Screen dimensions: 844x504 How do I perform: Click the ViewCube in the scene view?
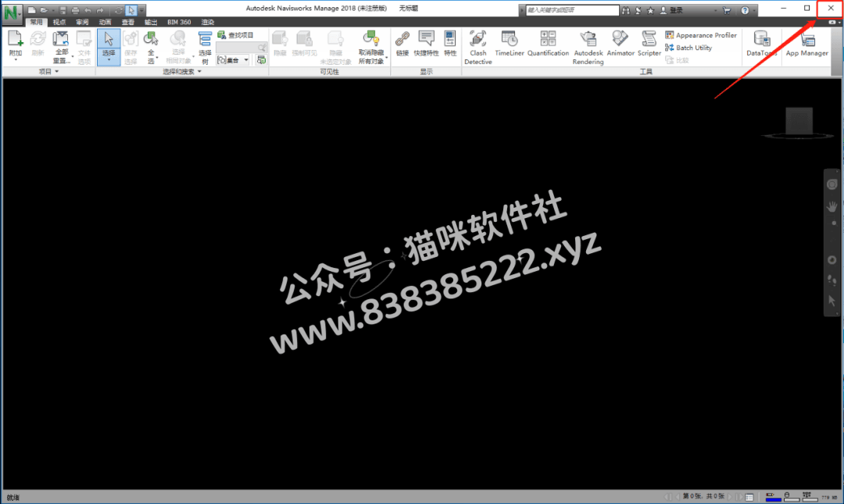pyautogui.click(x=799, y=122)
